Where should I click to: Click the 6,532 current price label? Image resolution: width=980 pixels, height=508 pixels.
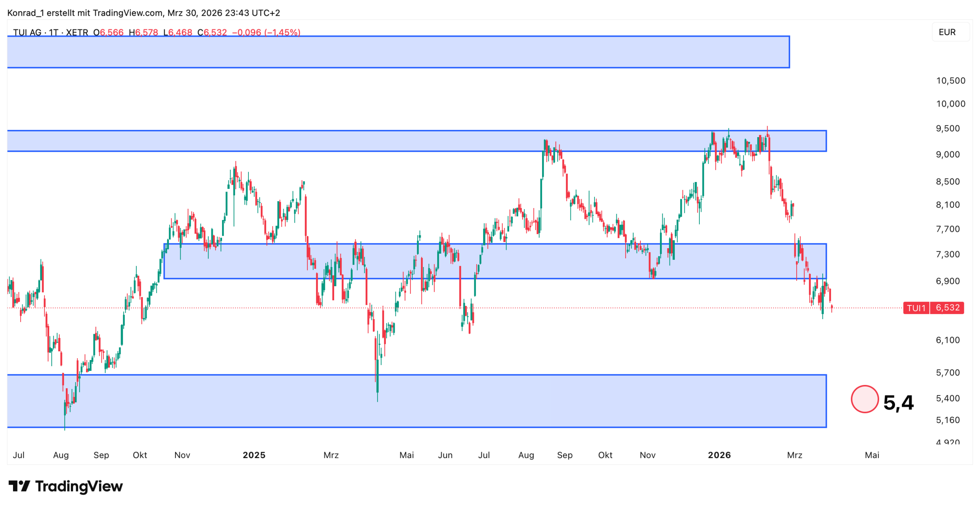coord(947,308)
